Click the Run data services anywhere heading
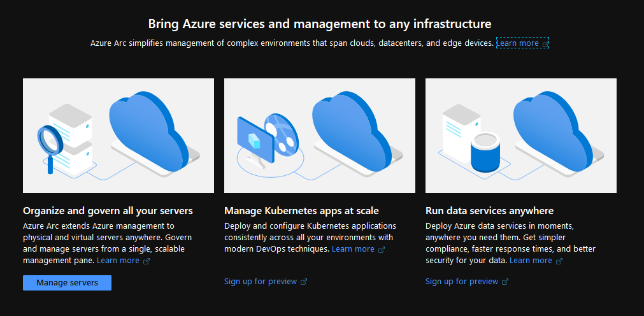 coord(490,211)
